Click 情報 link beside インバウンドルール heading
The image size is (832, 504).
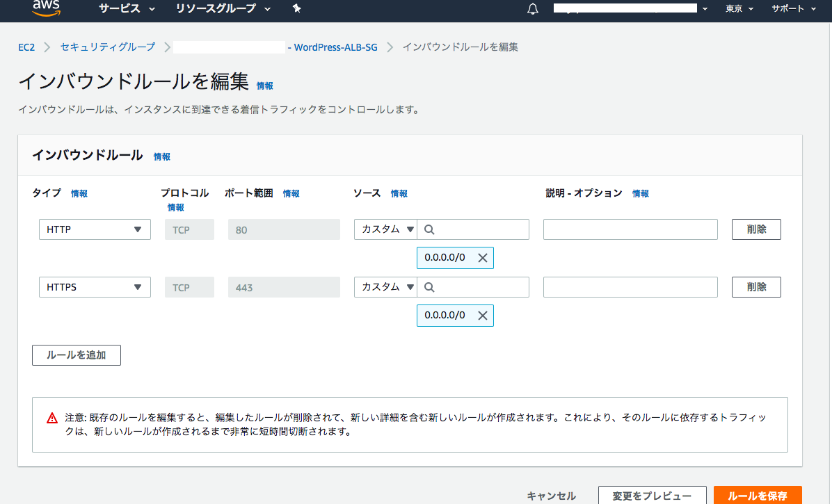click(x=162, y=157)
